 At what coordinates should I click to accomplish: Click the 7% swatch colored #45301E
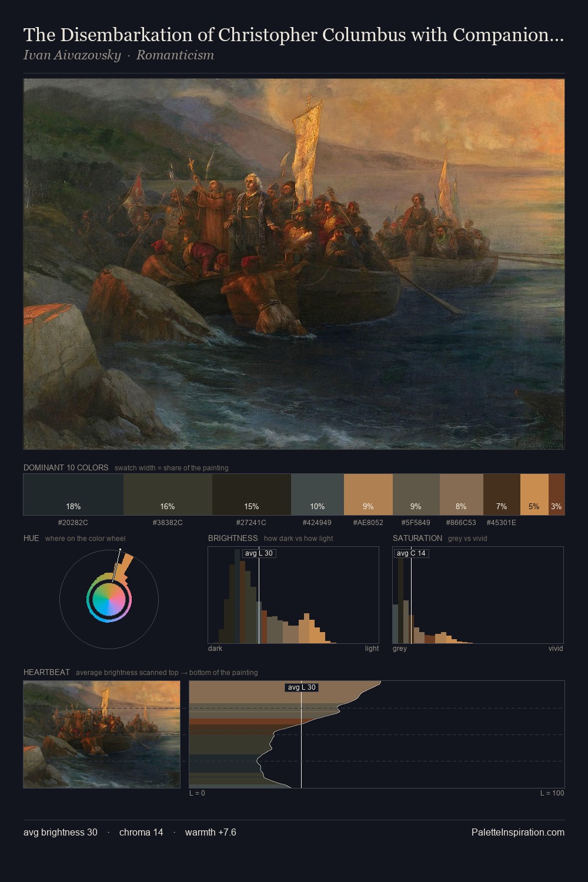[x=502, y=495]
